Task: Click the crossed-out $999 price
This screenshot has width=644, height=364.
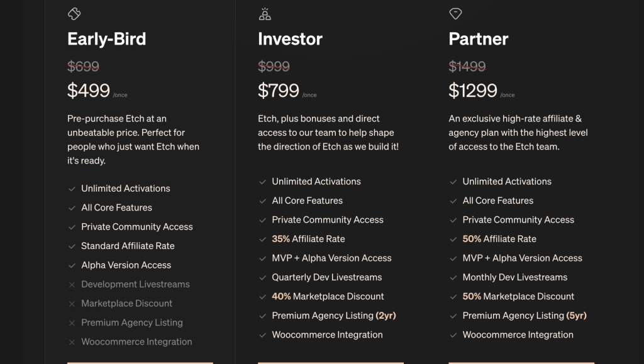Action: click(274, 66)
